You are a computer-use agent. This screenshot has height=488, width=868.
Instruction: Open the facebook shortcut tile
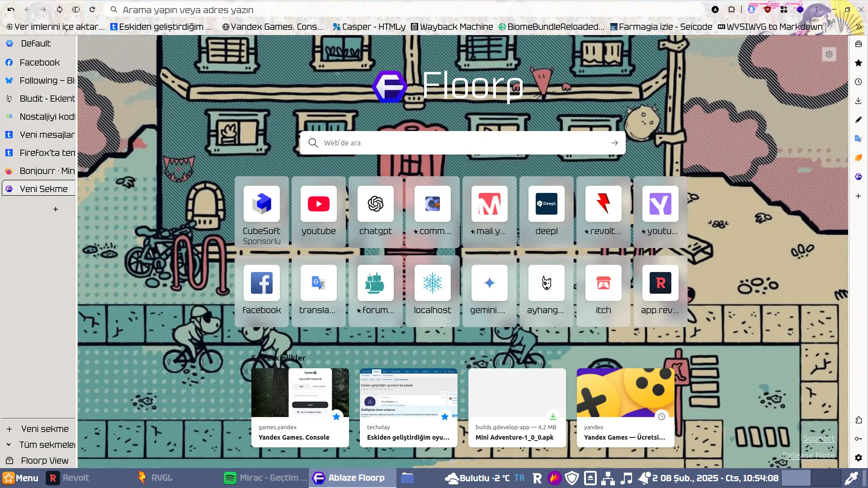tap(262, 291)
